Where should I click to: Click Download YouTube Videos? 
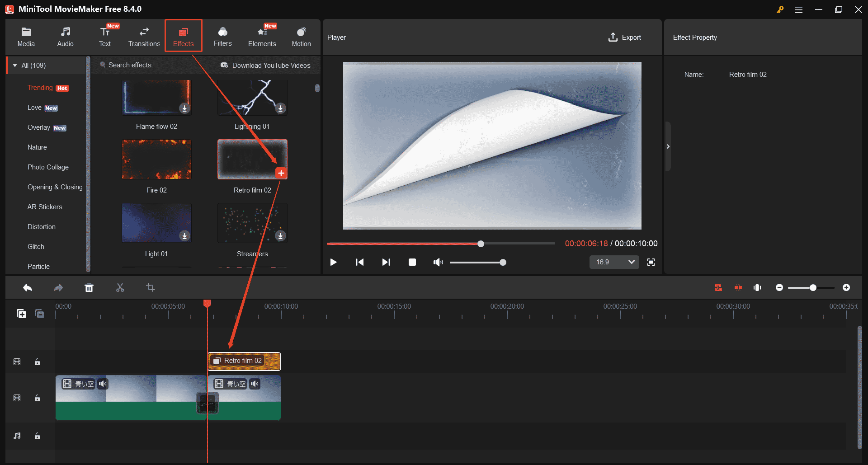[x=266, y=65]
